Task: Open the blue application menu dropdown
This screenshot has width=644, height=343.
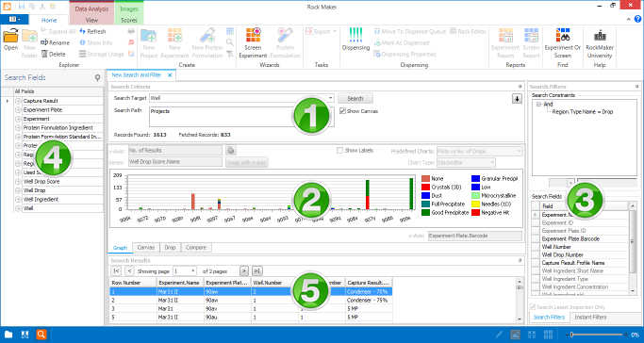Action: (14, 19)
